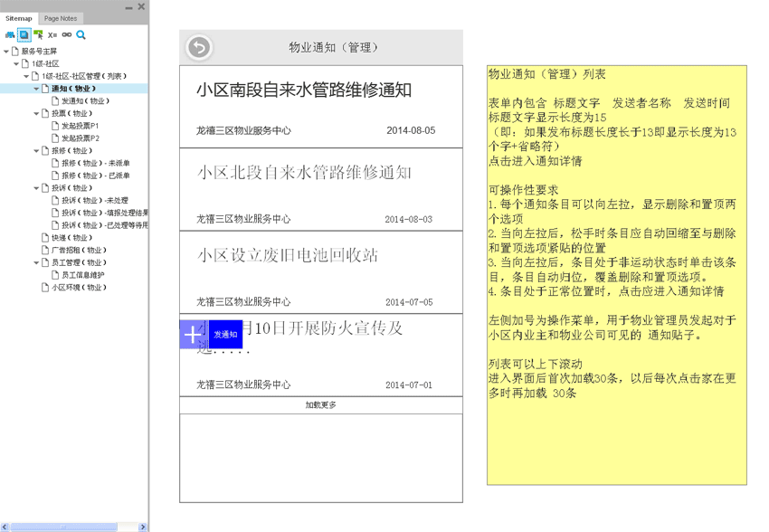Click the 加载更多 load more button

[320, 405]
